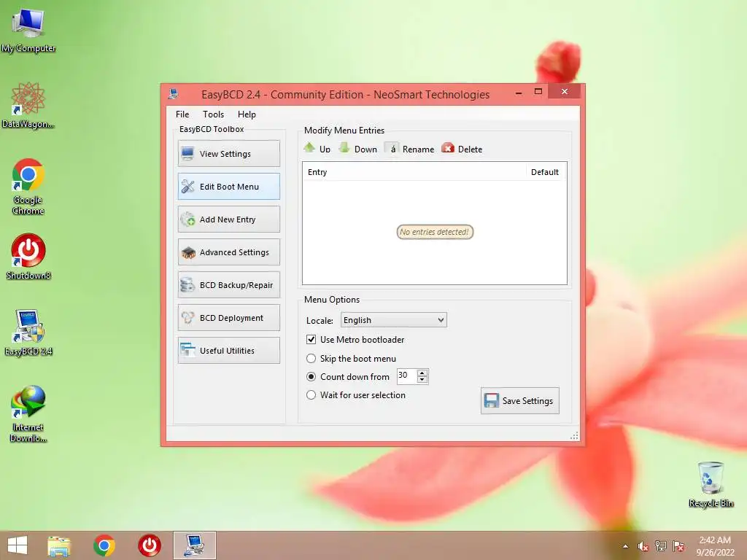Open Useful Utilities section

point(228,351)
